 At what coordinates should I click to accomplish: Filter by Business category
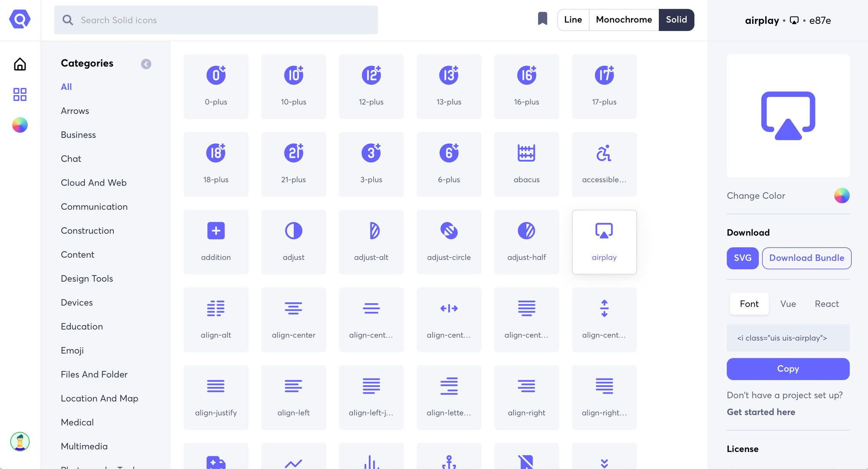pyautogui.click(x=79, y=135)
